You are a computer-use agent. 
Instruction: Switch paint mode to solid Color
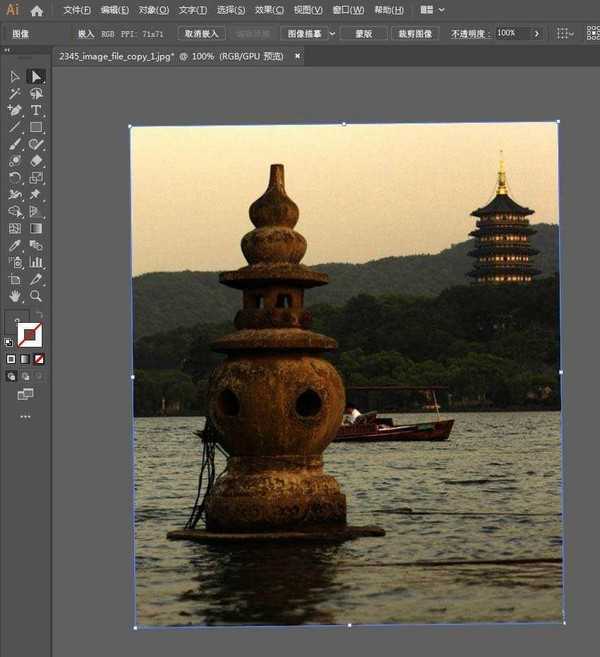pos(11,359)
